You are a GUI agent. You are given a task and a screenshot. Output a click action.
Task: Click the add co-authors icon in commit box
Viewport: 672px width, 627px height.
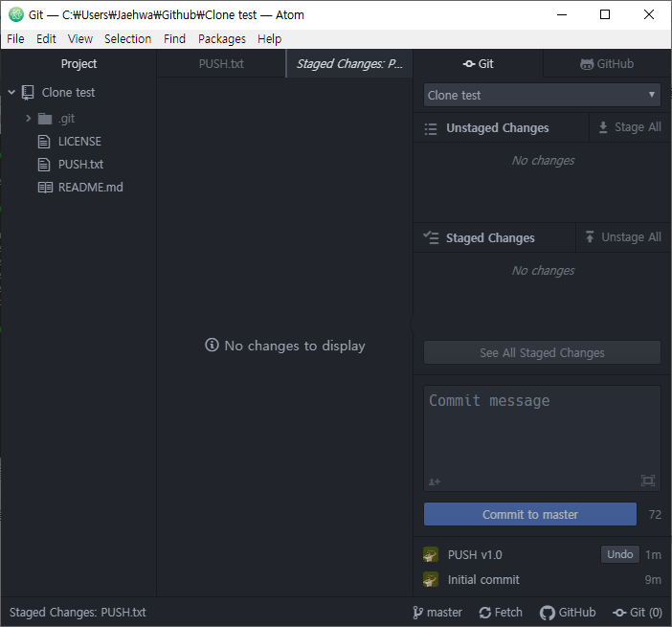click(435, 481)
